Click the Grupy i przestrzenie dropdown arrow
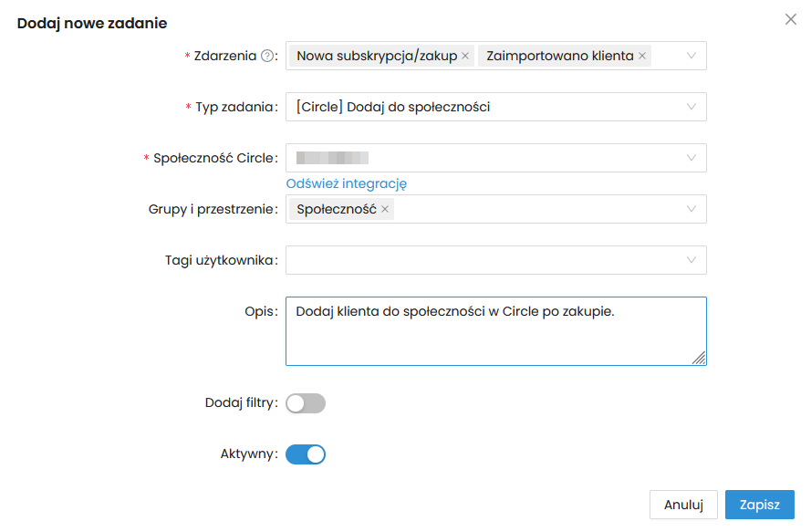This screenshot has height=532, width=811. [691, 209]
